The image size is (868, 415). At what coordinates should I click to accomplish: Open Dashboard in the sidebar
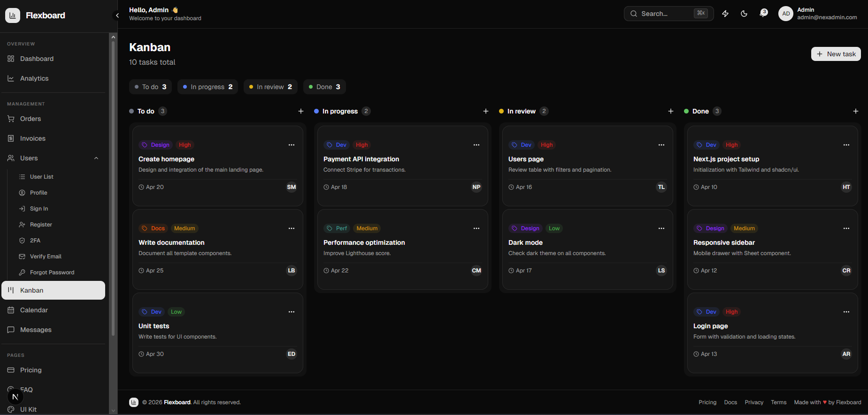pos(54,59)
